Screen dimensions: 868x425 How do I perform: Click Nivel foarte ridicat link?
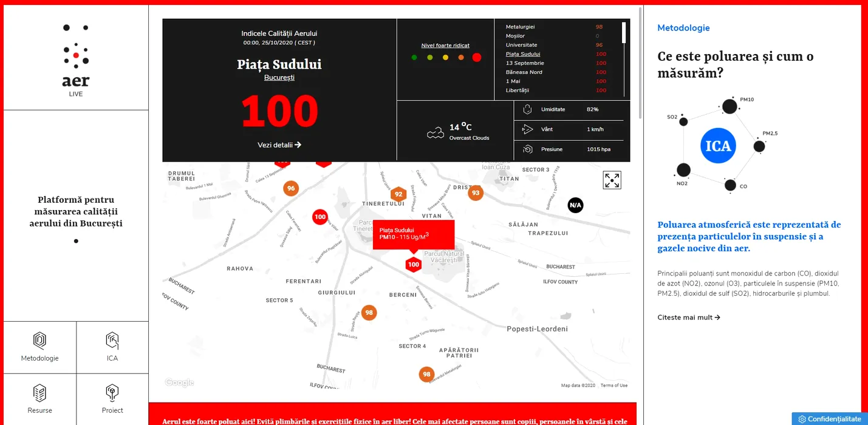tap(445, 46)
